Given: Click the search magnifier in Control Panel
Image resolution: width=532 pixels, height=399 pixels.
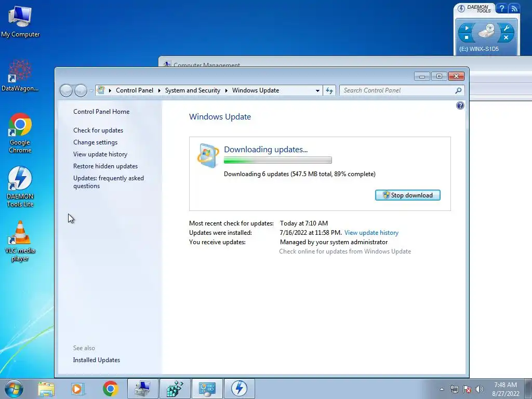Looking at the screenshot, I should tap(458, 90).
